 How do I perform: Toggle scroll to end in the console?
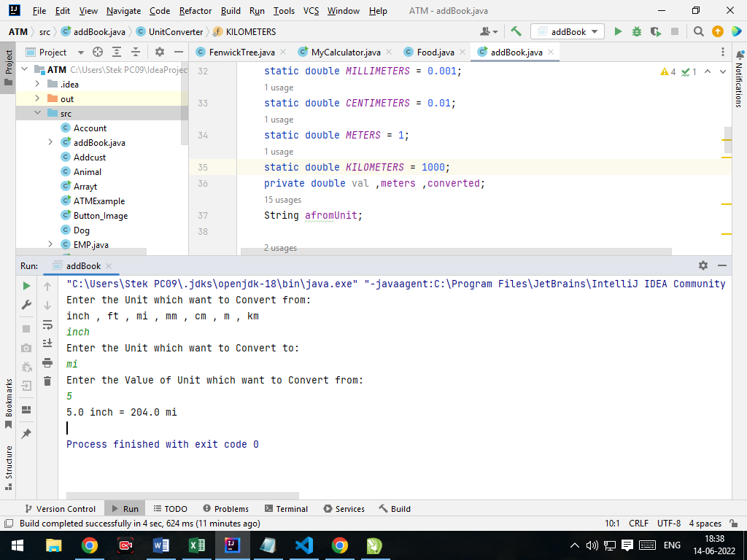tap(47, 343)
